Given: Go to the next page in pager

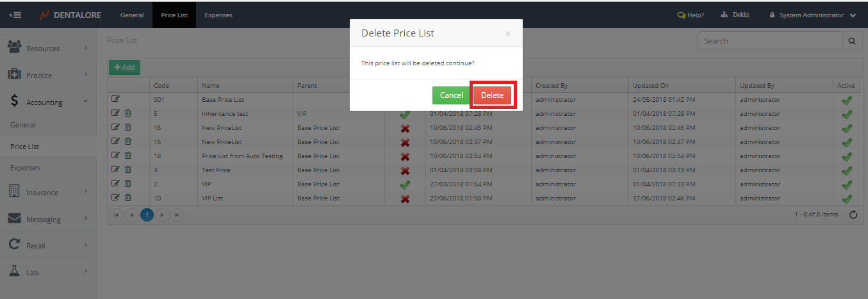Looking at the screenshot, I should coord(162,215).
